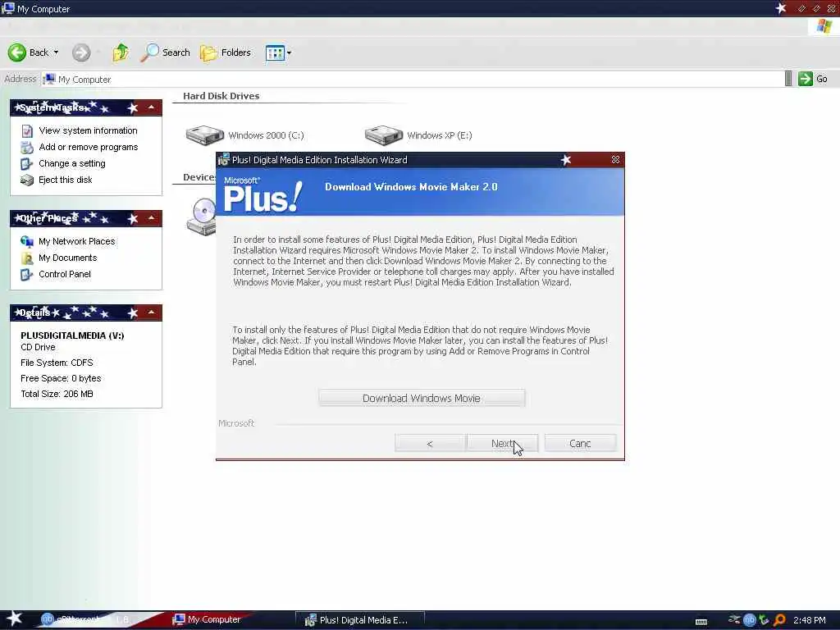Click the blue round tray icon
The height and width of the screenshot is (630, 840).
(750, 620)
